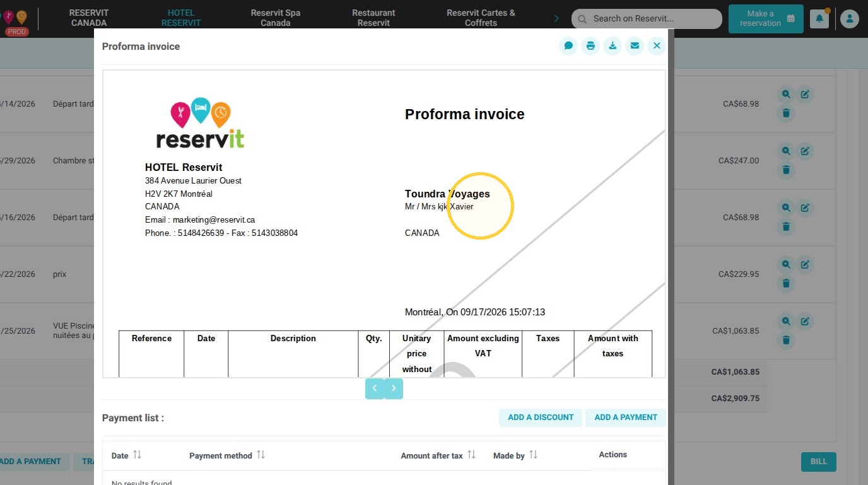Image resolution: width=868 pixels, height=485 pixels.
Task: Edit the CA$1,063.85 row
Action: tap(805, 322)
